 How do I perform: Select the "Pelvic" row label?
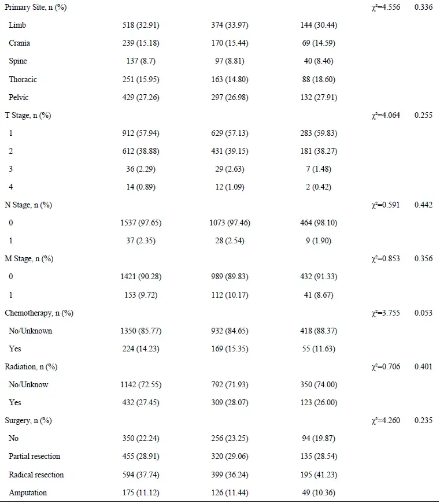click(x=19, y=98)
